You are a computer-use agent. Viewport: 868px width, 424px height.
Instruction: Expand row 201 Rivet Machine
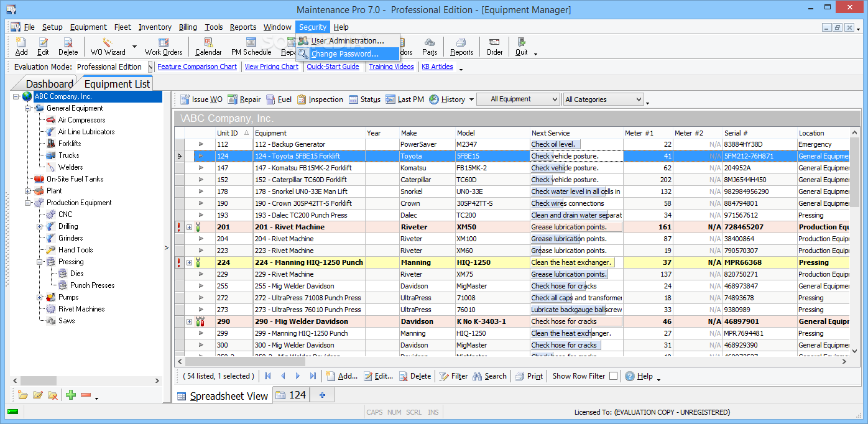coord(189,227)
